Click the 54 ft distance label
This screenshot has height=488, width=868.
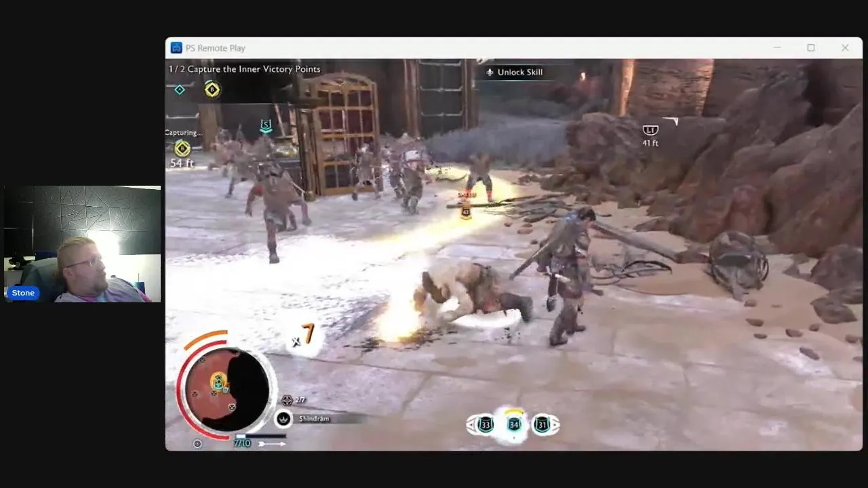click(x=182, y=163)
